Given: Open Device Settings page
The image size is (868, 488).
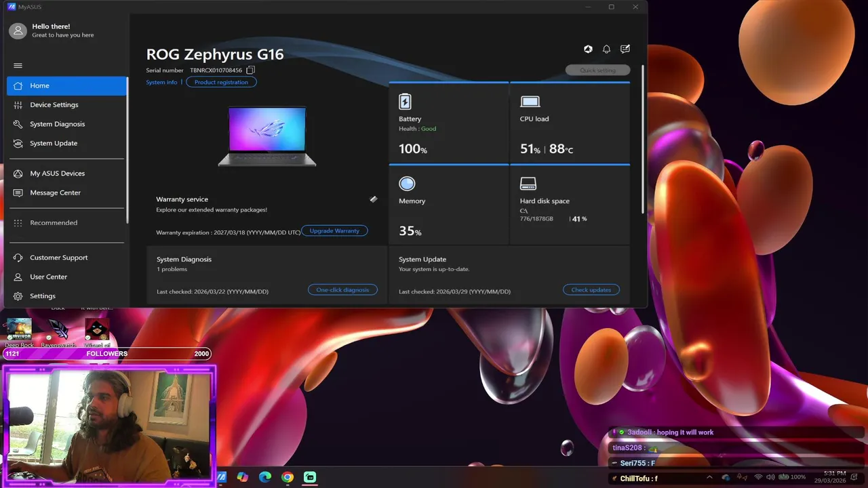Looking at the screenshot, I should click(x=66, y=105).
